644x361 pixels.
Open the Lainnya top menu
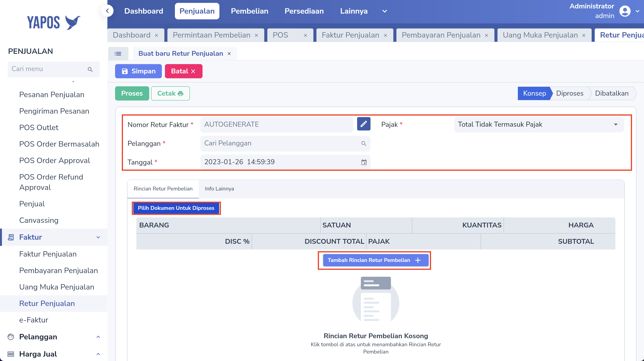[354, 11]
